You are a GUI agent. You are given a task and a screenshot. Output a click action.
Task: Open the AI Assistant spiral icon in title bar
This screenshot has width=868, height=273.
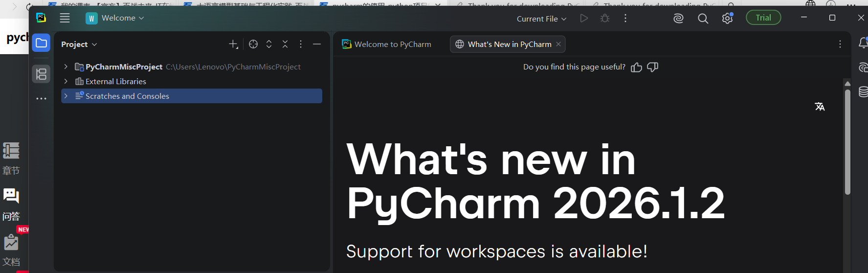tap(678, 19)
